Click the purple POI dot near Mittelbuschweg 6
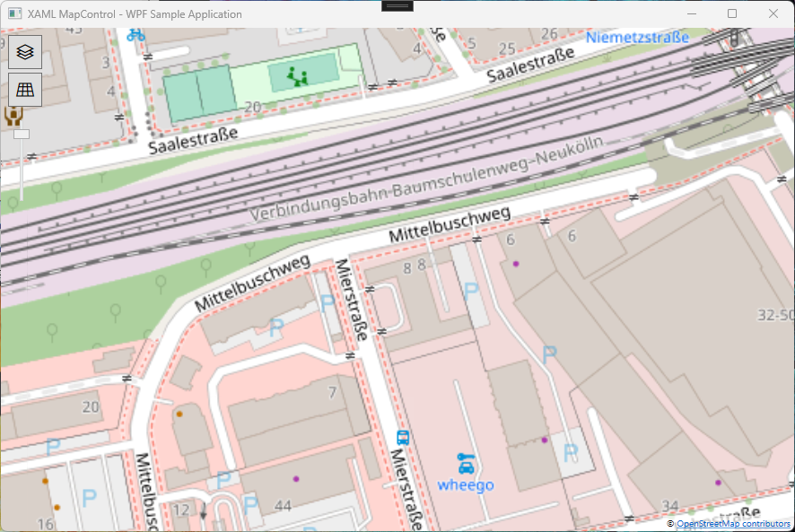Viewport: 795px width, 532px height. [x=516, y=263]
